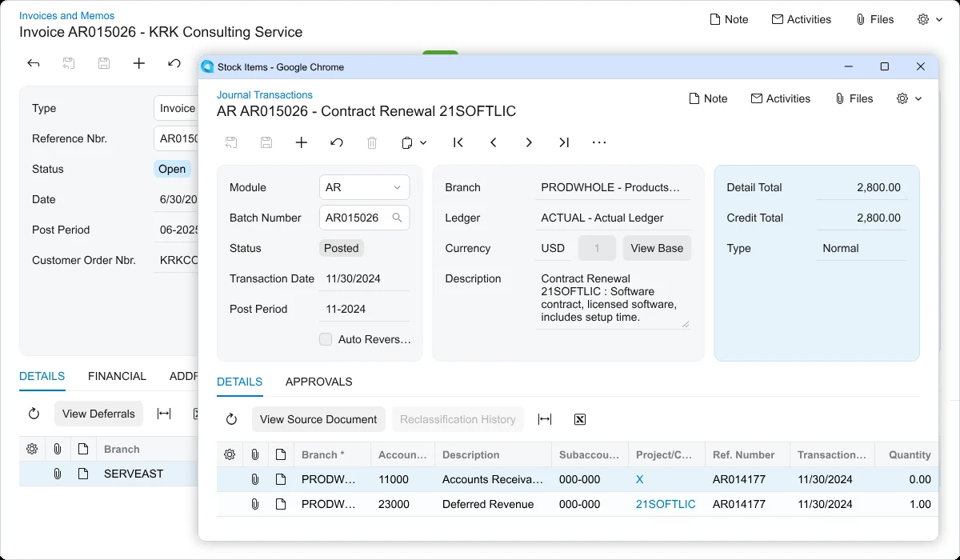The width and height of the screenshot is (960, 560).
Task: Toggle the Auto Reversing checkbox
Action: pyautogui.click(x=326, y=339)
